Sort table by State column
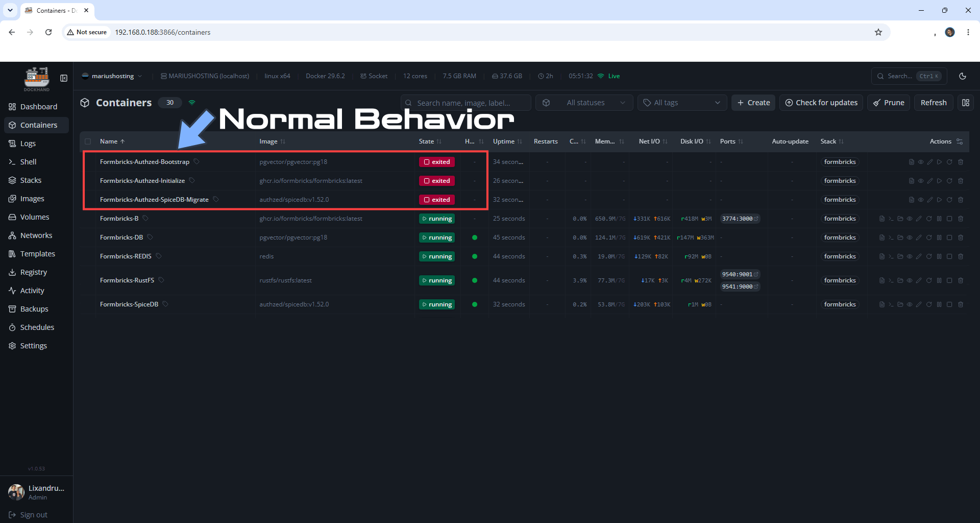Screen dimensions: 980x523 pyautogui.click(x=430, y=141)
